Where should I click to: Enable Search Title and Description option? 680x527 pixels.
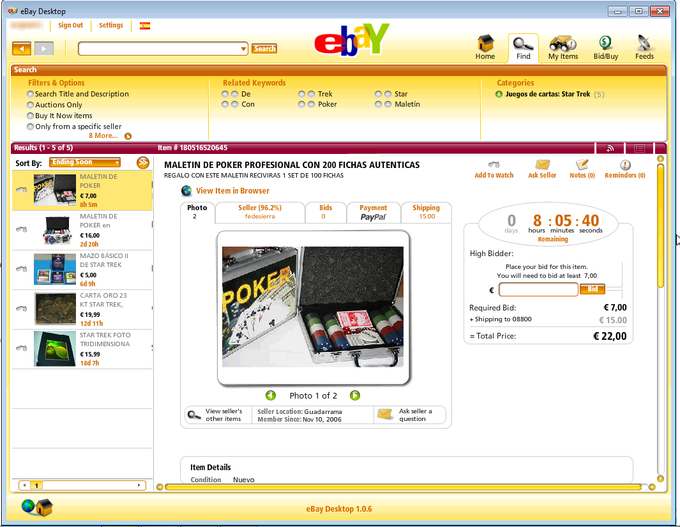30,94
